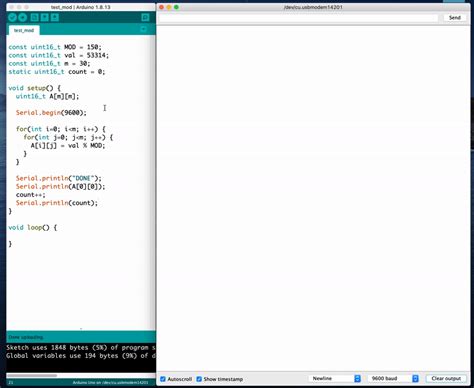
Task: Click the line 'const uint16_t MOD = 150;'
Action: (55, 47)
